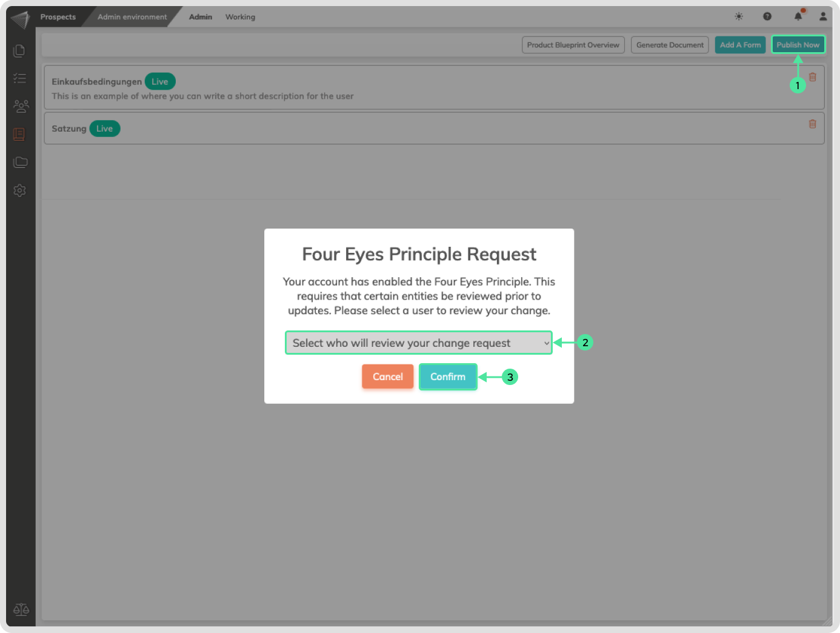Expand the reviewer selection dropdown

(x=419, y=343)
